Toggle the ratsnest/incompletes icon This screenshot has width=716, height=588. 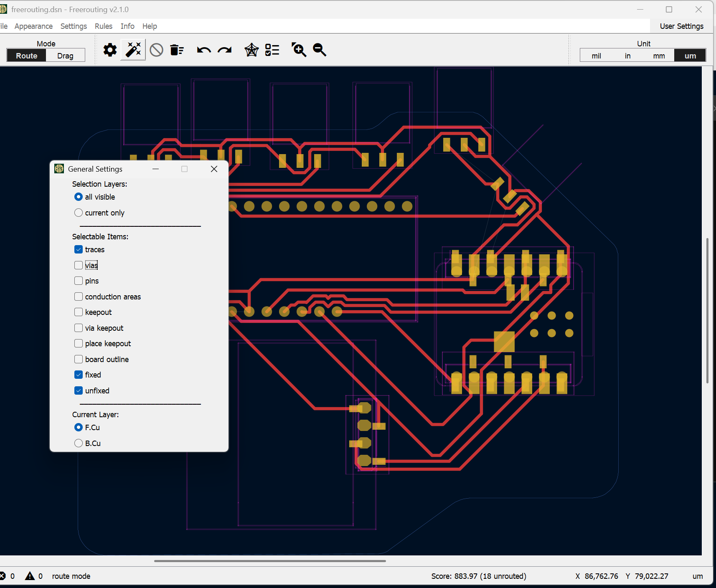click(251, 50)
